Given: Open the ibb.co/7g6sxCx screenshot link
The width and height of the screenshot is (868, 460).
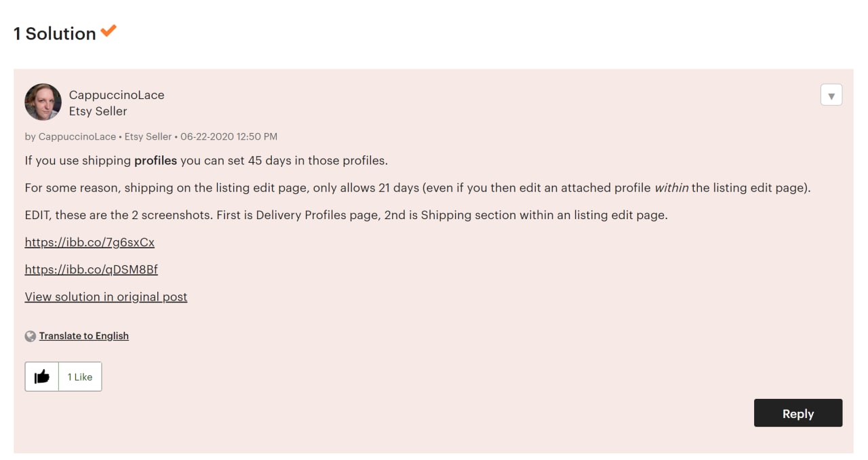Looking at the screenshot, I should pos(90,242).
